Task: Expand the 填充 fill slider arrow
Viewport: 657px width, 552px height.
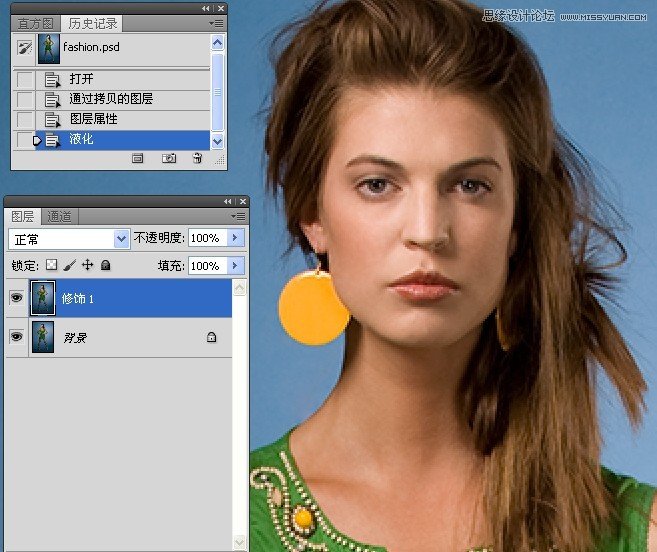Action: 236,265
